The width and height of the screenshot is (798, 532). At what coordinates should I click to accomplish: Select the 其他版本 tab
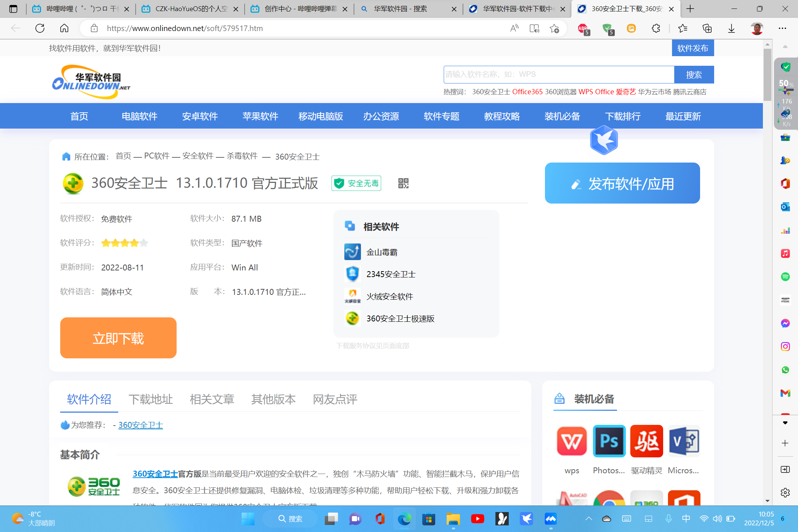click(273, 399)
